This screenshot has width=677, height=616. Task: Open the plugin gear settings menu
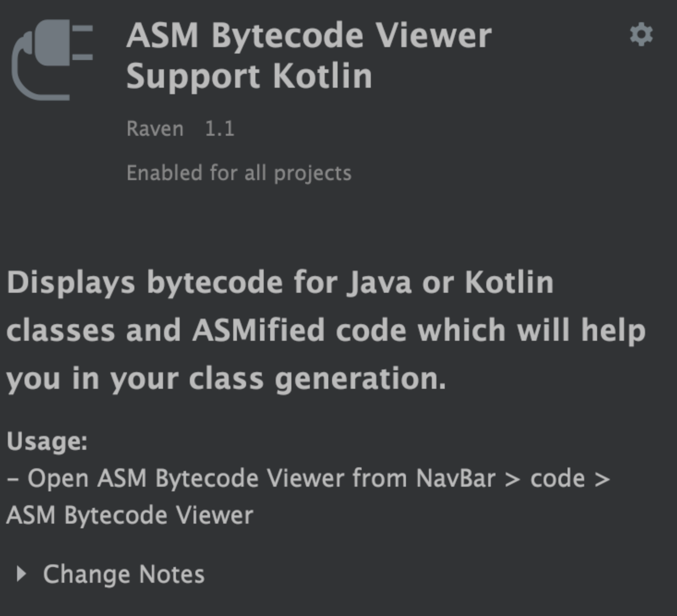641,35
